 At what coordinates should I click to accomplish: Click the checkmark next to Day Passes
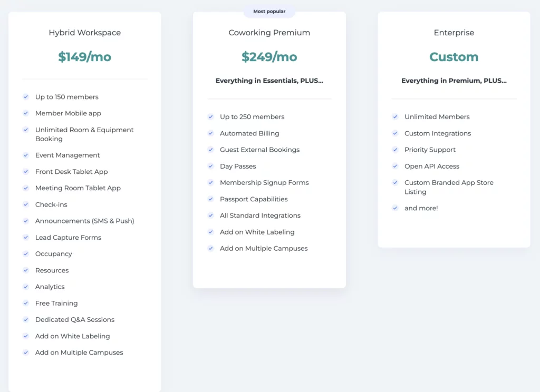click(x=210, y=166)
